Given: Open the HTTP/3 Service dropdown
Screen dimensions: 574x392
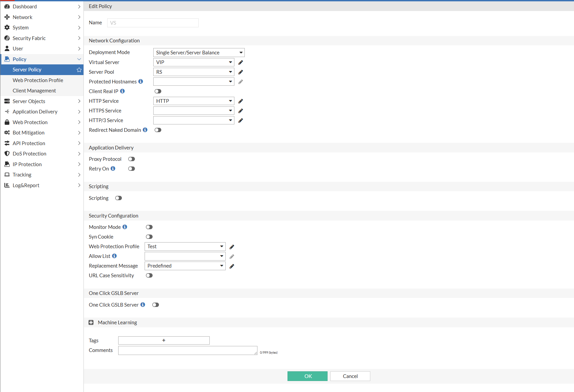Looking at the screenshot, I should [194, 120].
